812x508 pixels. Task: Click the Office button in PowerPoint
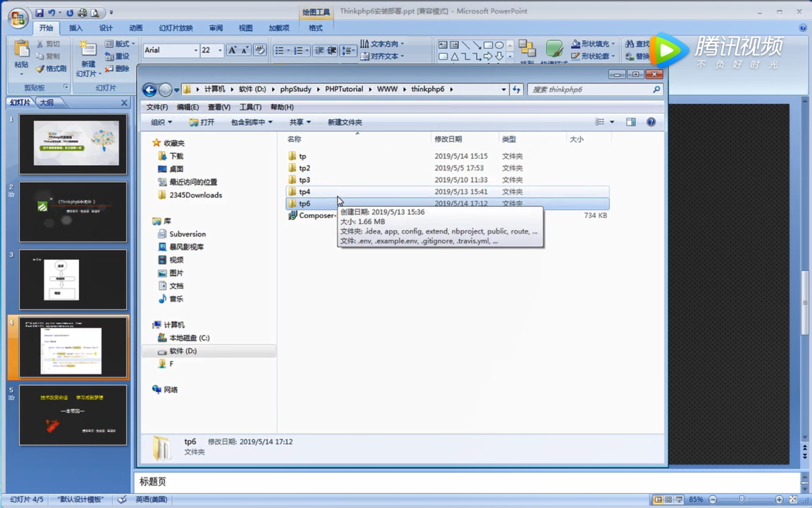pos(18,18)
